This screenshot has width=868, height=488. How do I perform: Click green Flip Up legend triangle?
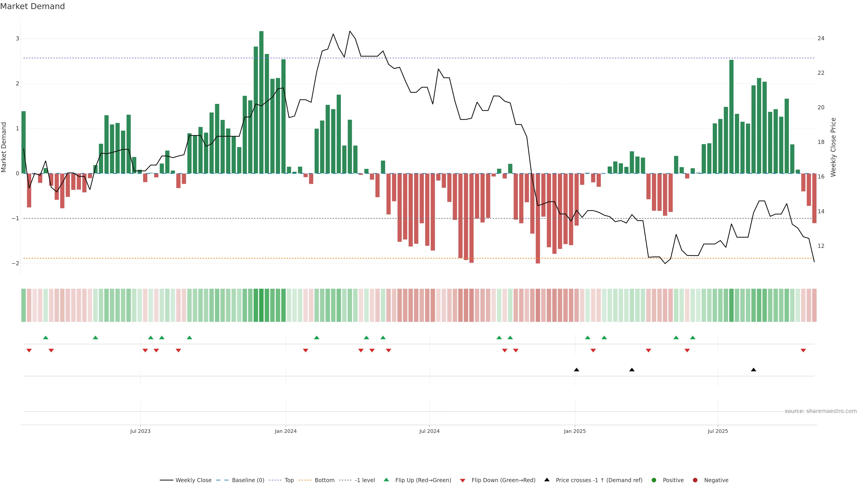387,480
